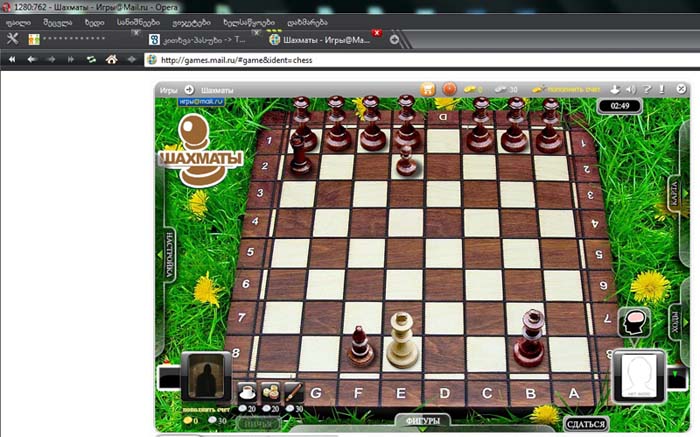Go forward with the browser forward arrow
The image size is (700, 437).
coord(51,59)
